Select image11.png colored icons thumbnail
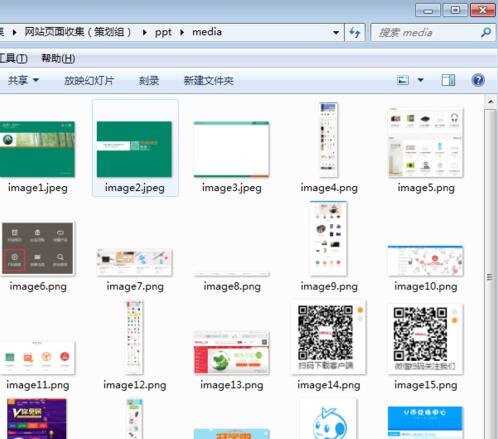The image size is (498, 439). (x=37, y=357)
